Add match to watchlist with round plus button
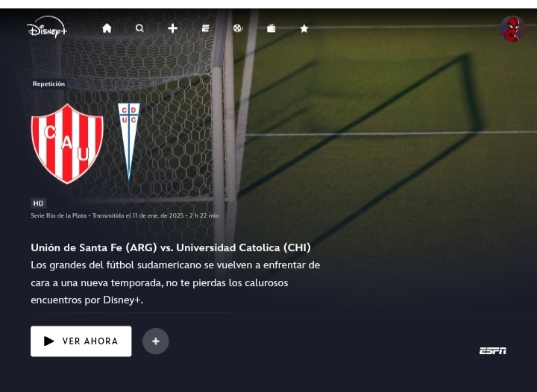This screenshot has width=537, height=392. [x=155, y=341]
